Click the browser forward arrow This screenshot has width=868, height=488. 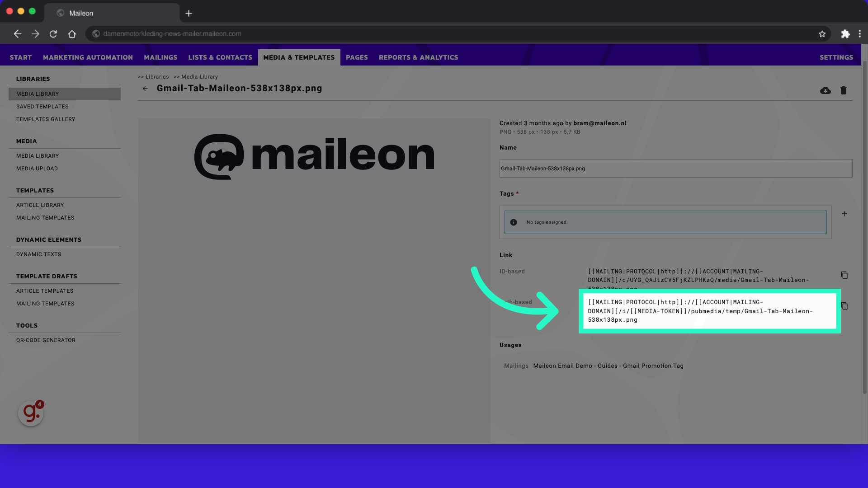pyautogui.click(x=35, y=34)
